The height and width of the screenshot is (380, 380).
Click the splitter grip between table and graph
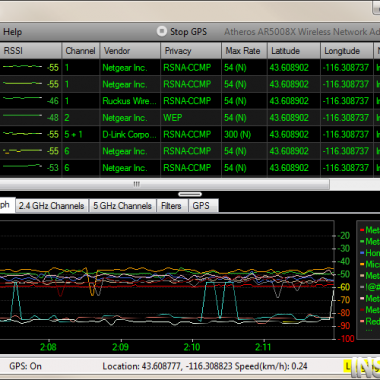pyautogui.click(x=190, y=194)
